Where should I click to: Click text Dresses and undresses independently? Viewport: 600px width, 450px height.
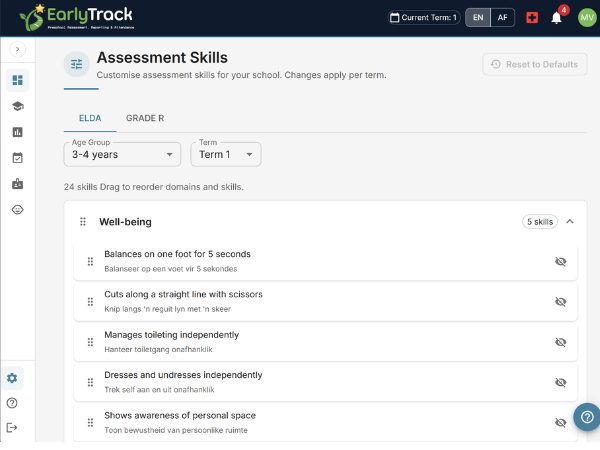tap(183, 375)
